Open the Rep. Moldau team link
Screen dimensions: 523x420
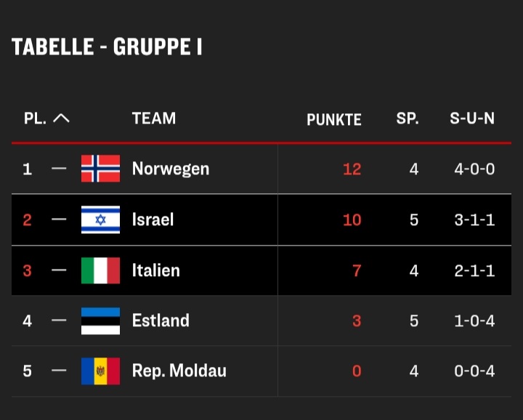pos(179,371)
